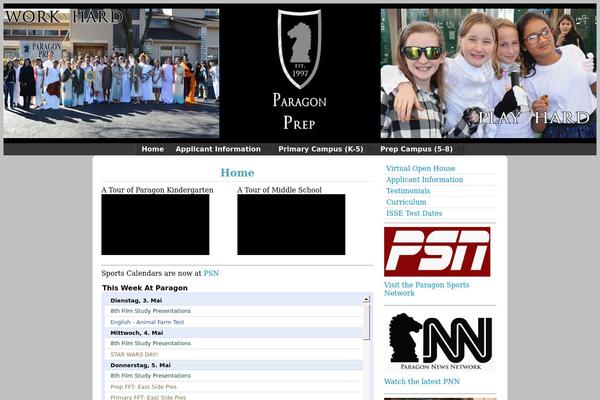Open the Virtual Open House link
Viewport: 600px width, 400px height.
(421, 168)
